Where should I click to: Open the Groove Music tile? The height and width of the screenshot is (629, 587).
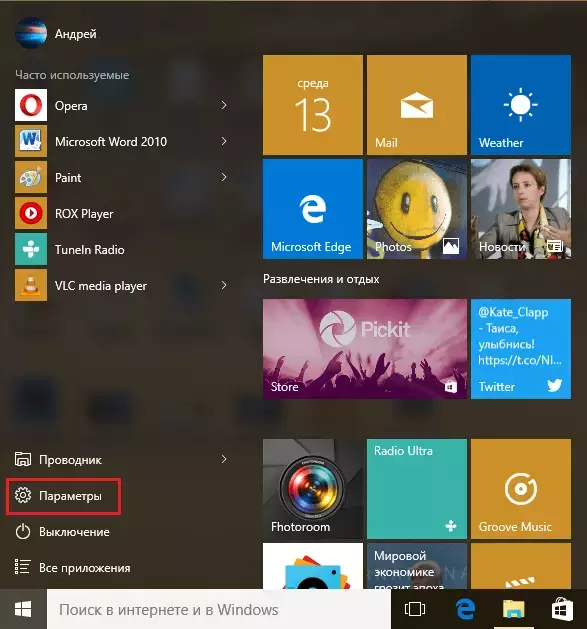pos(521,489)
